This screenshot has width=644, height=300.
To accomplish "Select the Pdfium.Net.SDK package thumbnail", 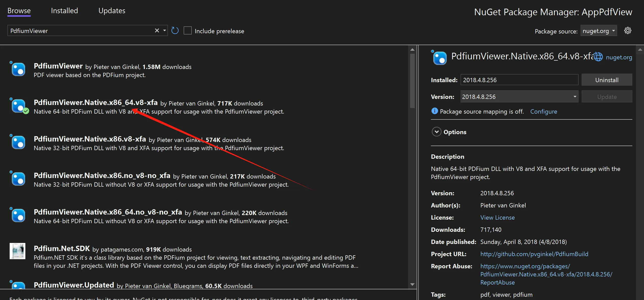I will pyautogui.click(x=18, y=251).
